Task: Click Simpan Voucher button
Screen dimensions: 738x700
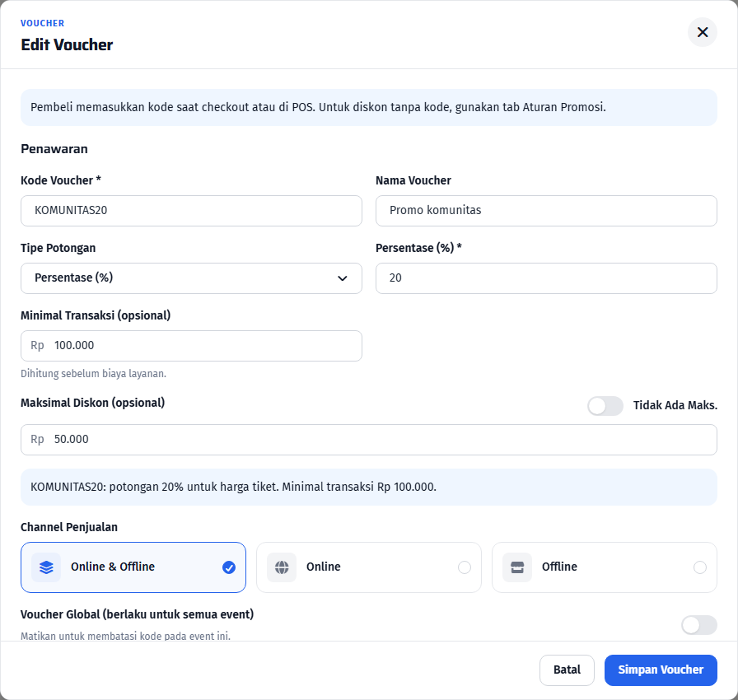Action: tap(661, 670)
